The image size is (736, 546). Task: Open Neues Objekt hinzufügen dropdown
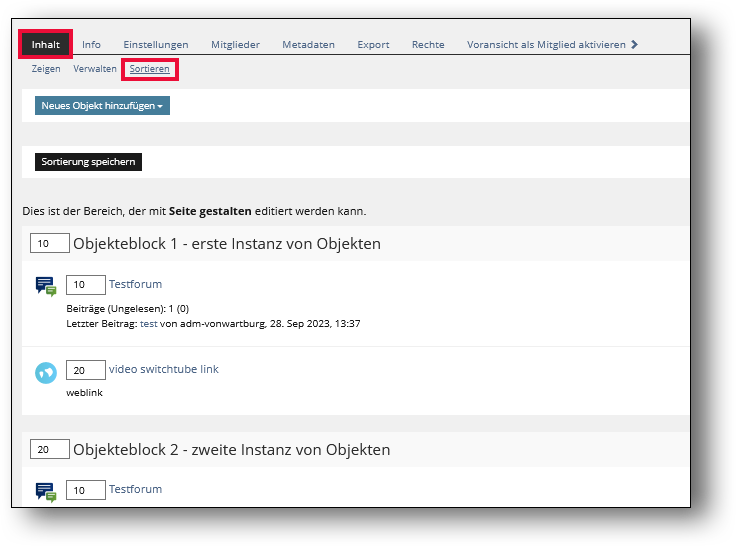pos(102,106)
